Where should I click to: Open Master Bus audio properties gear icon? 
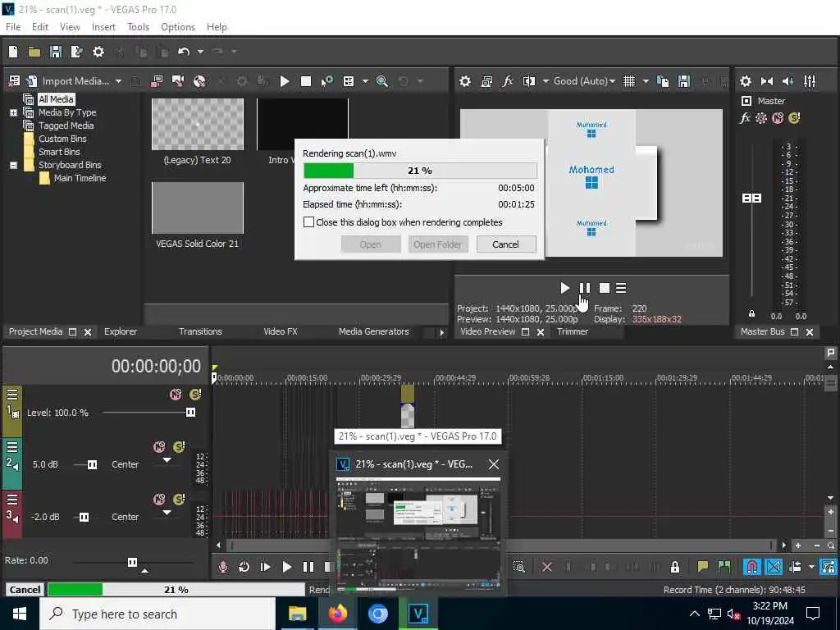click(745, 81)
